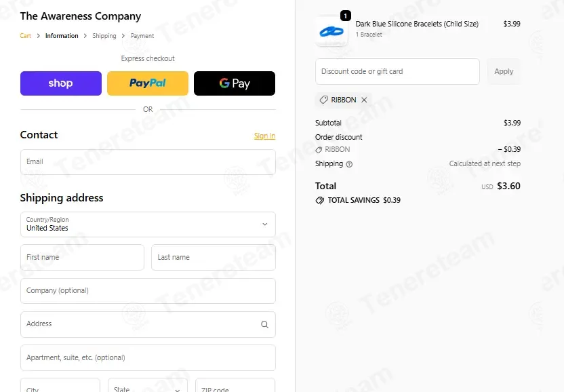564x392 pixels.
Task: Focus the Email input field
Action: pyautogui.click(x=148, y=162)
